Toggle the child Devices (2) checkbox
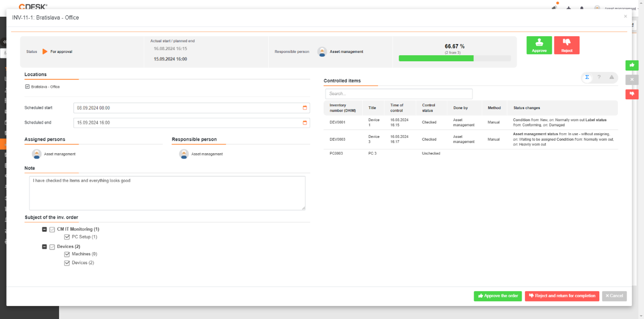The height and width of the screenshot is (319, 644). (67, 263)
